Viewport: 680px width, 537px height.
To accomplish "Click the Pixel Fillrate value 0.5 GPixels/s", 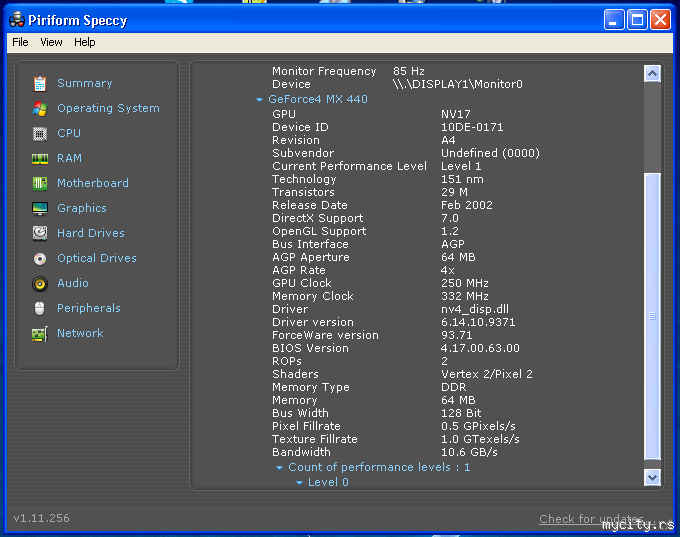I will (478, 426).
